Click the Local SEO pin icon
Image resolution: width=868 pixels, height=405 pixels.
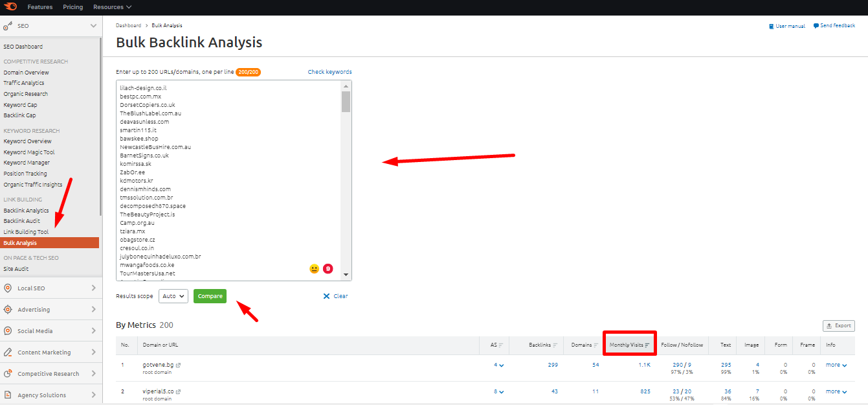[8, 288]
